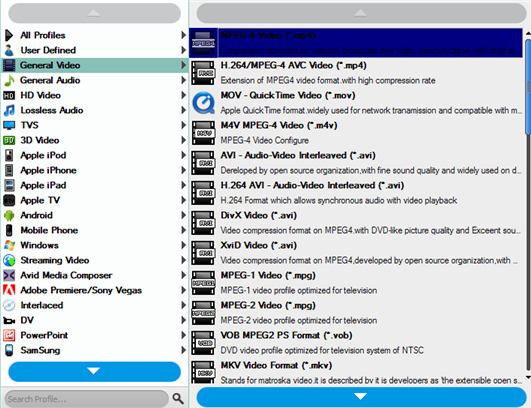Screen dimensions: 531x408
Task: Open the Interlaced category
Action: [x=95, y=305]
